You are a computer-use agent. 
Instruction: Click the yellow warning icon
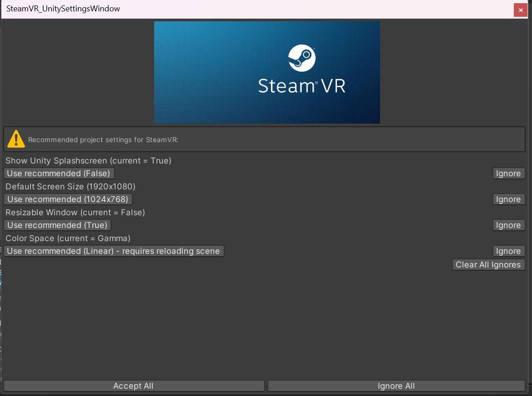[16, 139]
